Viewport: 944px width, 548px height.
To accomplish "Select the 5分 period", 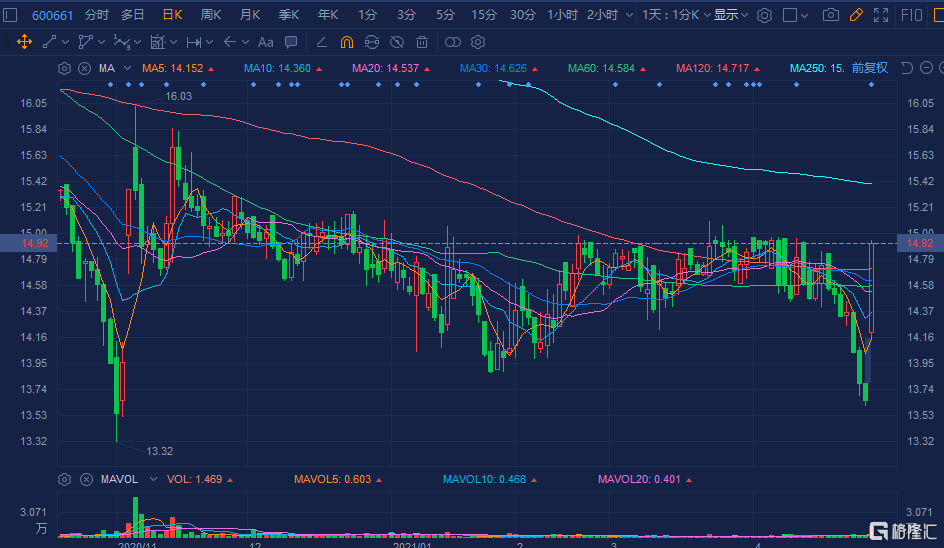I will point(445,15).
